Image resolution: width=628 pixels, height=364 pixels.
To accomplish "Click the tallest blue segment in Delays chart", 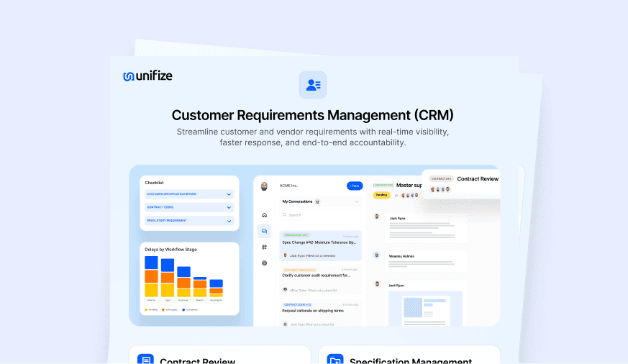I will point(151,263).
